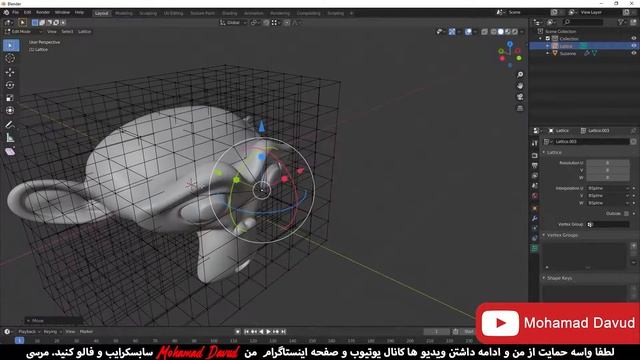
Task: Collapse the Lattice properties panel
Action: (544, 152)
